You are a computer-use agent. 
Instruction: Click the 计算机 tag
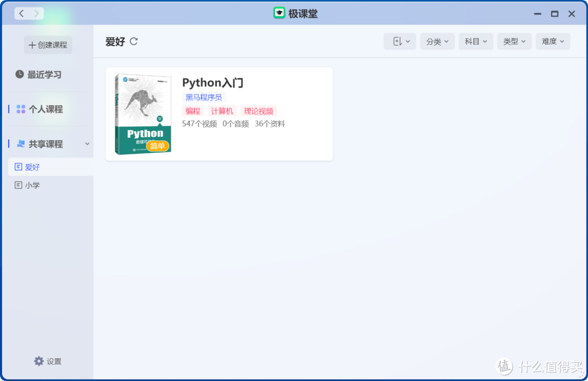pos(222,111)
